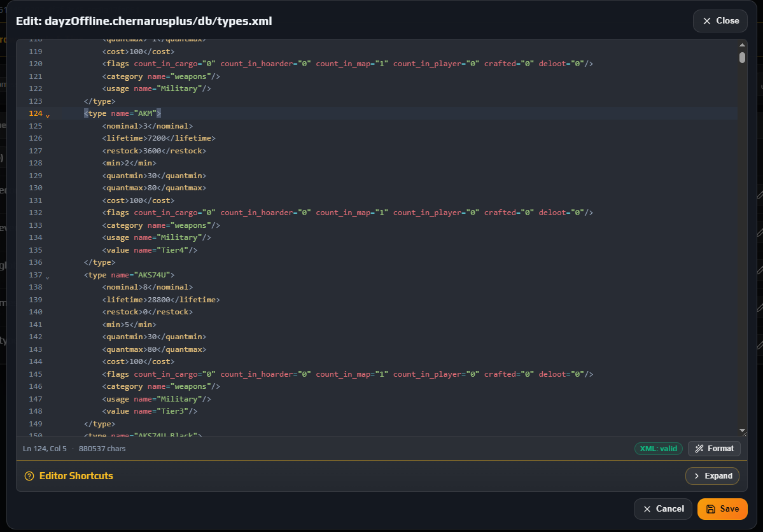The height and width of the screenshot is (532, 763).
Task: Click the <type name="AKM"> line
Action: [122, 113]
